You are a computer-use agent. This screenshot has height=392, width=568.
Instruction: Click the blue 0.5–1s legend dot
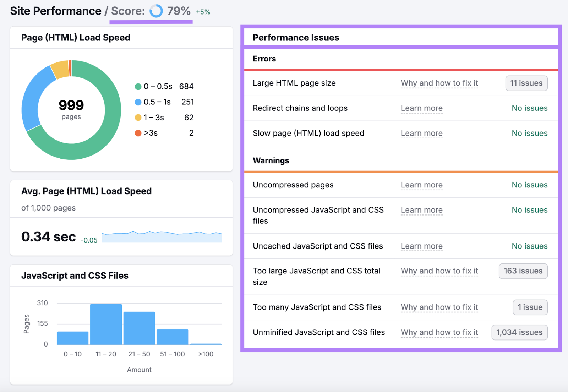coord(138,102)
